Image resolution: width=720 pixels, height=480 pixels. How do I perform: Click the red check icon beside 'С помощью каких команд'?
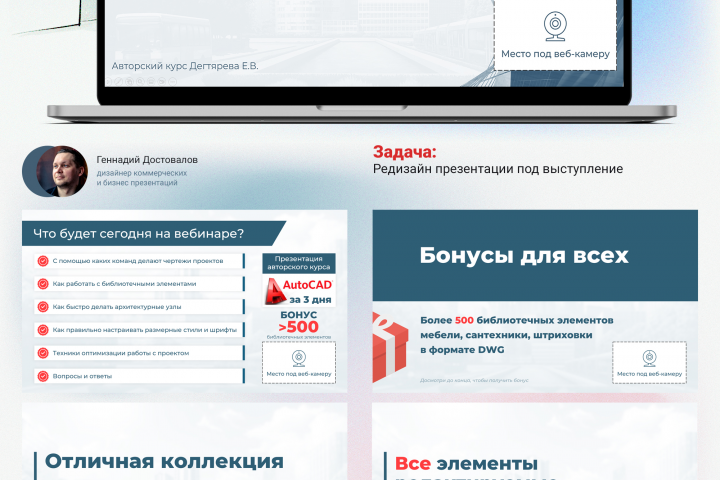click(43, 261)
